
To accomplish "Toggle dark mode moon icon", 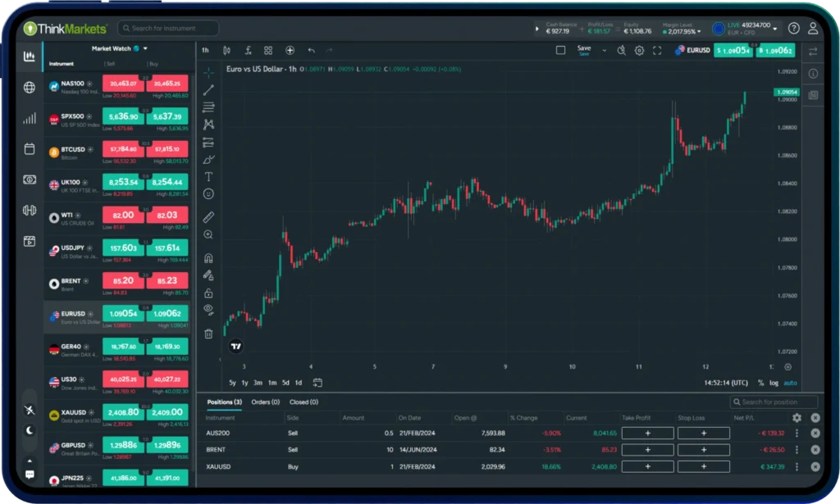I will coord(30,430).
